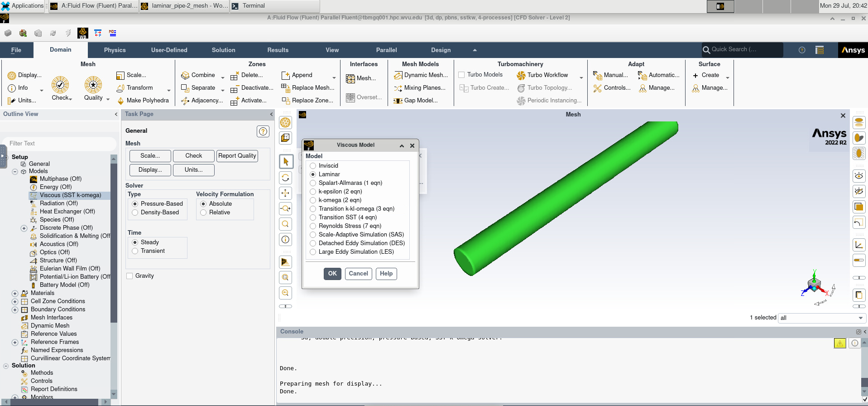The width and height of the screenshot is (868, 406).
Task: Open the Results ribbon tab
Action: coord(278,50)
